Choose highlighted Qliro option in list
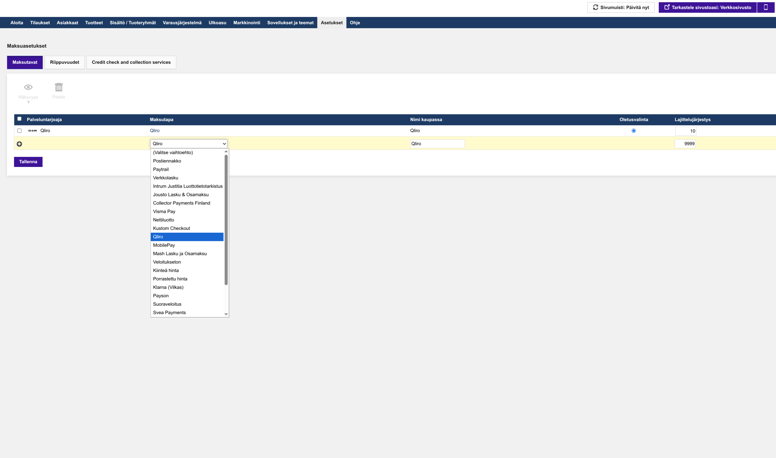 pyautogui.click(x=187, y=237)
